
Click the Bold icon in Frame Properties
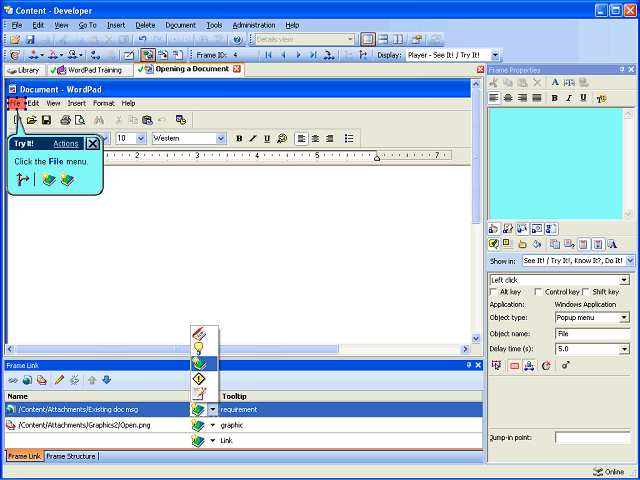tap(554, 98)
